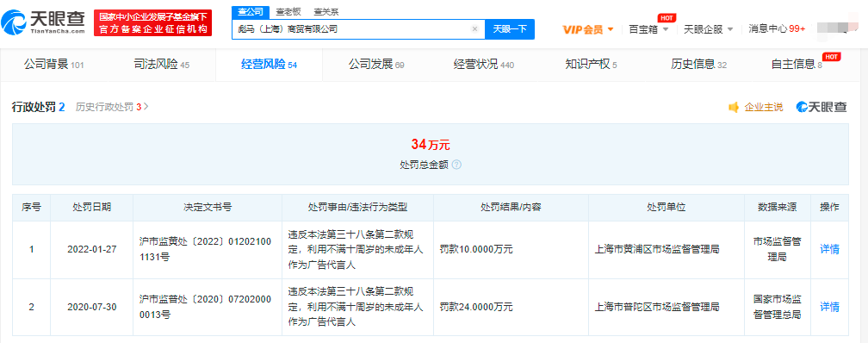This screenshot has height=343, width=868.
Task: Select the 查公司 search tab
Action: (251, 11)
